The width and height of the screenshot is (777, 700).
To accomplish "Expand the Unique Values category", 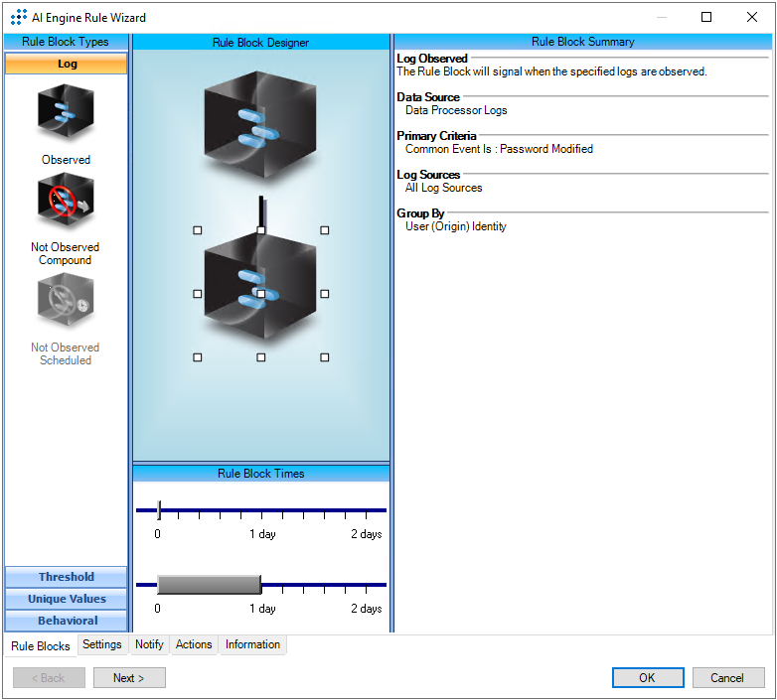I will 67,599.
